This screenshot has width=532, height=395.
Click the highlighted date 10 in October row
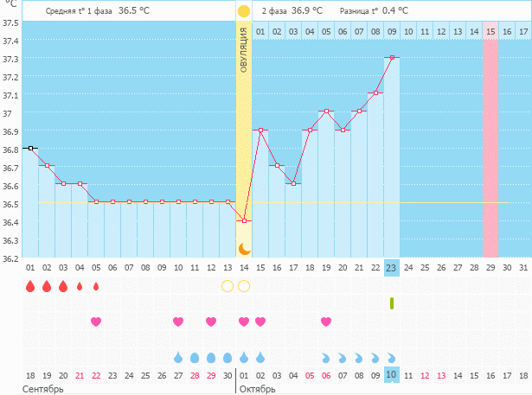click(x=392, y=375)
